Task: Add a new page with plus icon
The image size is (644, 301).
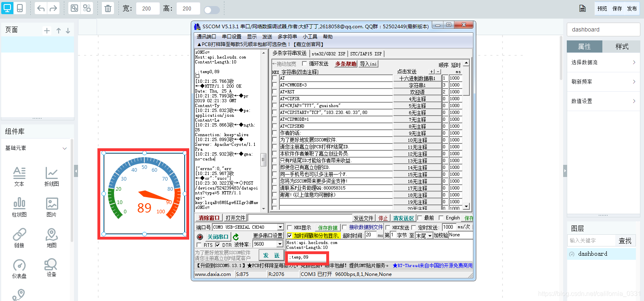Action: tap(47, 31)
